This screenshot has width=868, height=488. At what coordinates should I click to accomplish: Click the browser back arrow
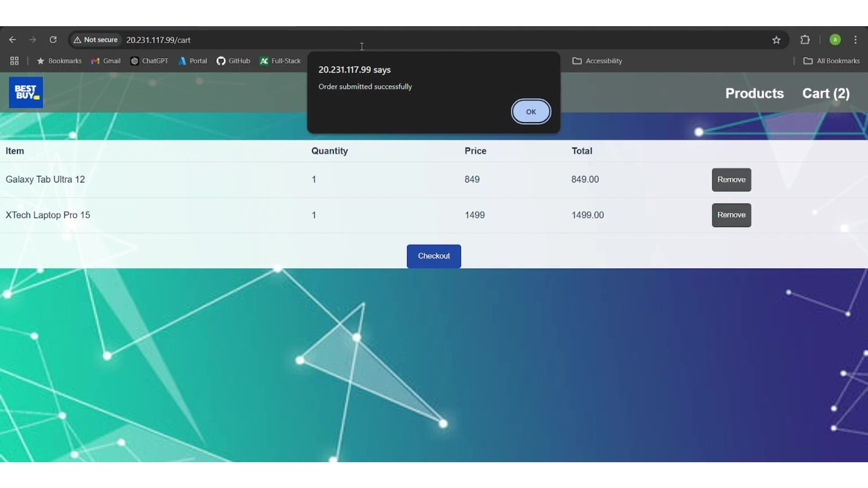point(13,40)
